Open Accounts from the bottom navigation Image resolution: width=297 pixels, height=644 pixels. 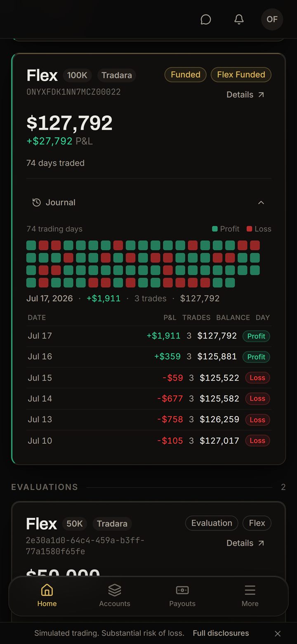click(x=115, y=596)
